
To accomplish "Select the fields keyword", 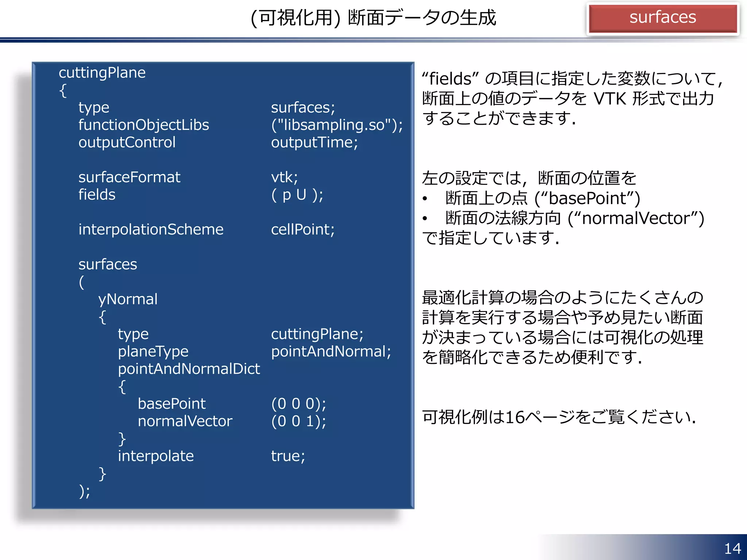I will point(97,194).
